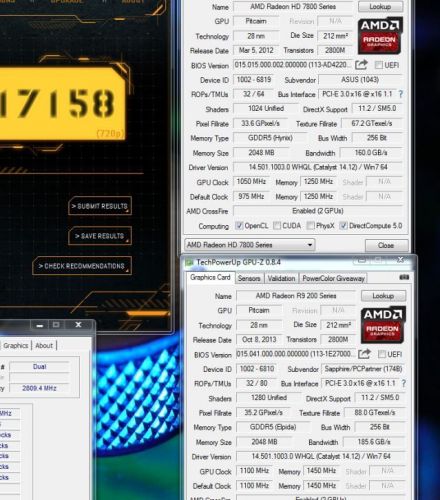Switch to the Sensors tab
This screenshot has width=440, height=500.
(x=249, y=278)
